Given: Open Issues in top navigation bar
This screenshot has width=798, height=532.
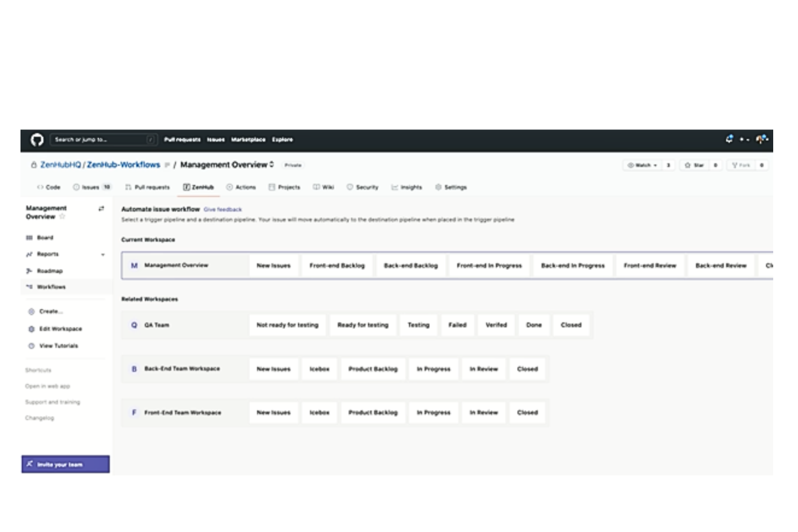Looking at the screenshot, I should pyautogui.click(x=216, y=140).
